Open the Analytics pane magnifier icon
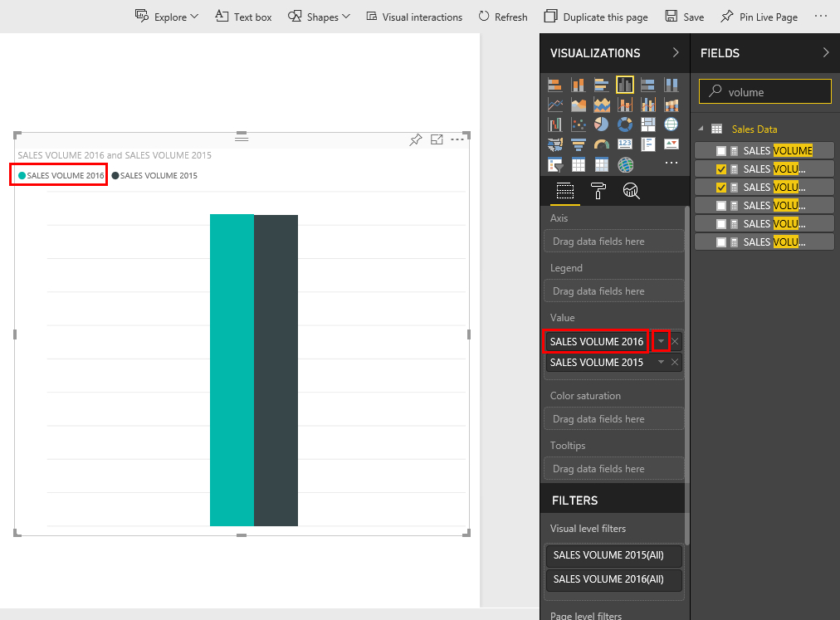The height and width of the screenshot is (620, 840). pyautogui.click(x=631, y=192)
